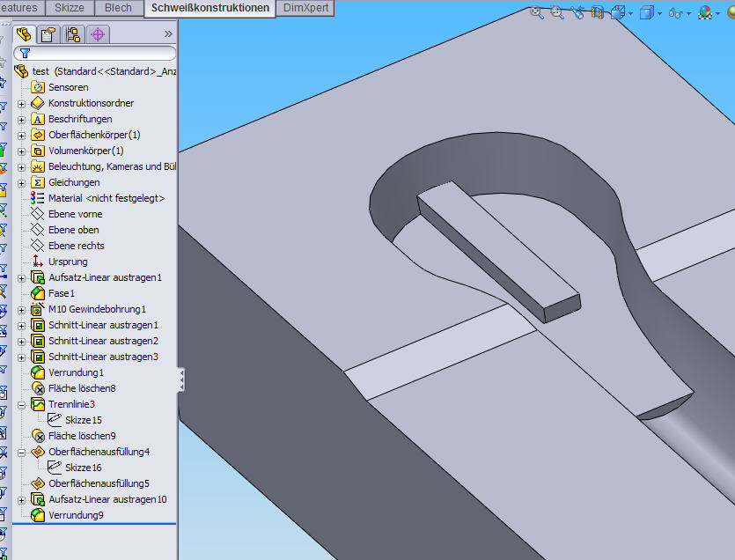Open the DimXpertManager crosshair tab
This screenshot has height=560, width=735.
[x=98, y=34]
